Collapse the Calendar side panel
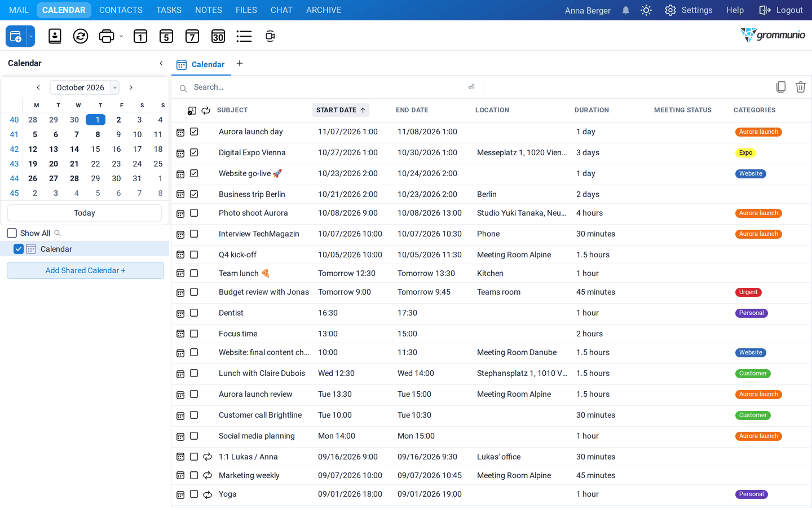Image resolution: width=812 pixels, height=508 pixels. [x=161, y=63]
